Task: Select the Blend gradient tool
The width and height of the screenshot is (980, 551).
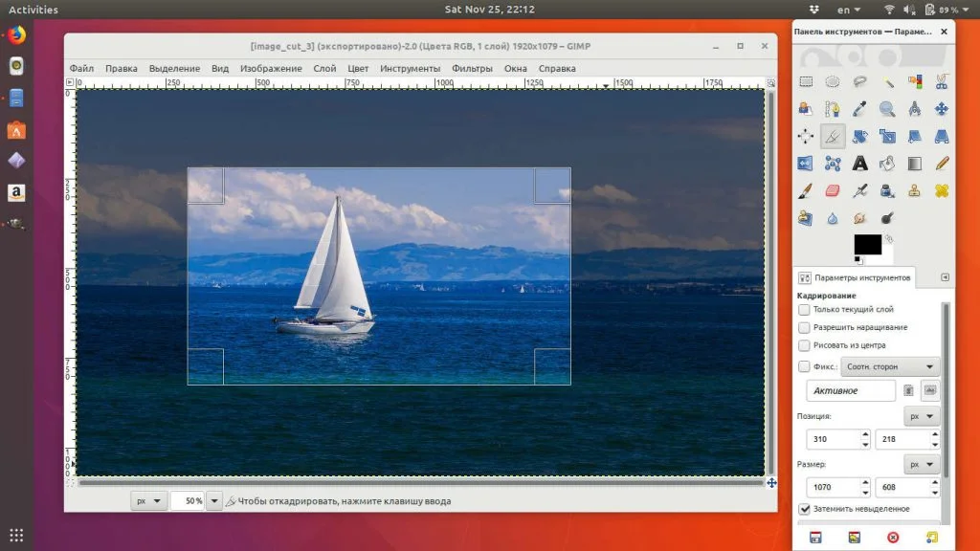Action: pyautogui.click(x=914, y=164)
